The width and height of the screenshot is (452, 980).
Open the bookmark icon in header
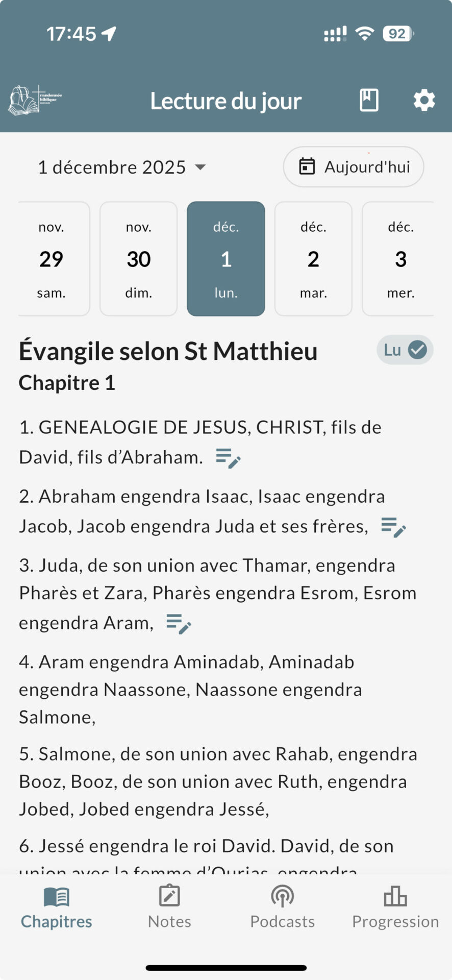point(369,100)
